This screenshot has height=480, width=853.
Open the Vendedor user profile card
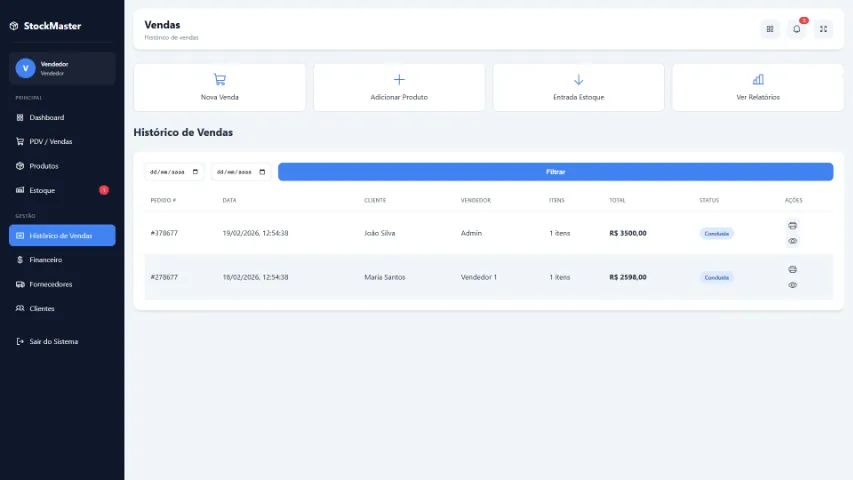(62, 68)
